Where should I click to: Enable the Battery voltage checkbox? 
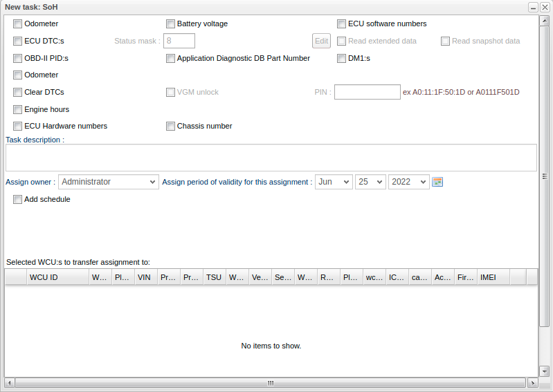point(170,24)
